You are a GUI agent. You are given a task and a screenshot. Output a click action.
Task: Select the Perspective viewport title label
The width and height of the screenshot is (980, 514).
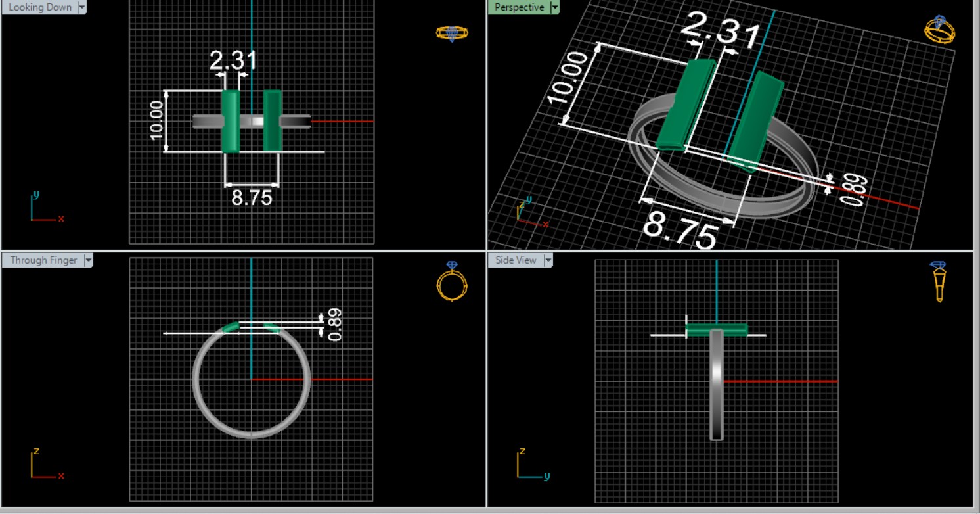pos(519,7)
